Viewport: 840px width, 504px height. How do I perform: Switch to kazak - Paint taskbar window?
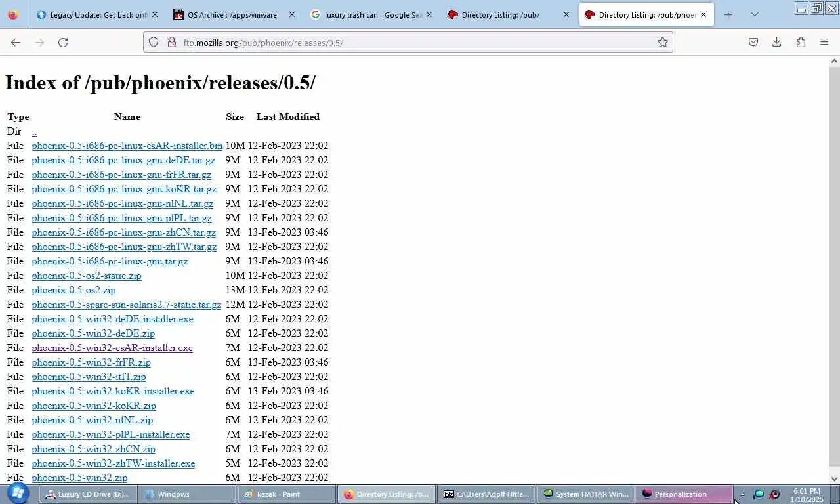click(287, 494)
